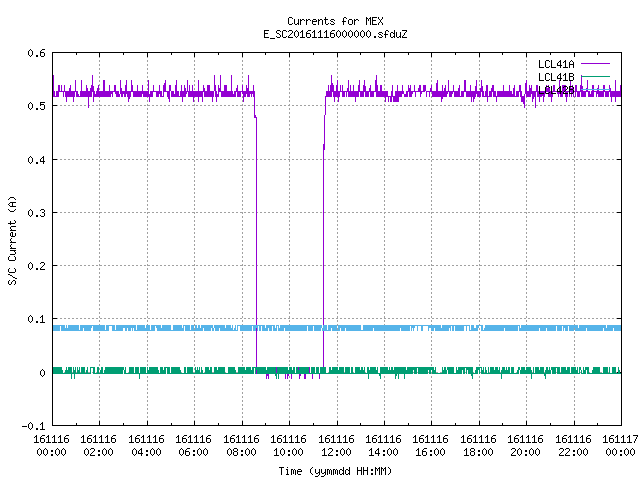
Task: Click the green LCL41B legend line sample
Action: (x=596, y=76)
